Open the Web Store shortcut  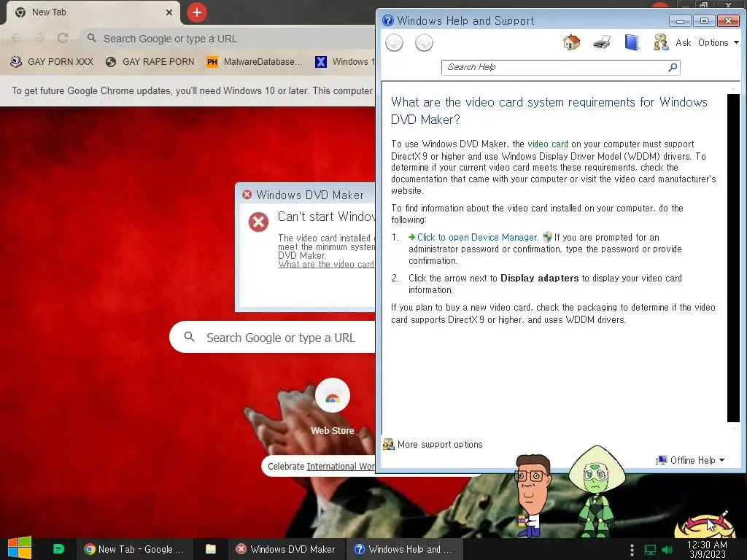tap(333, 406)
